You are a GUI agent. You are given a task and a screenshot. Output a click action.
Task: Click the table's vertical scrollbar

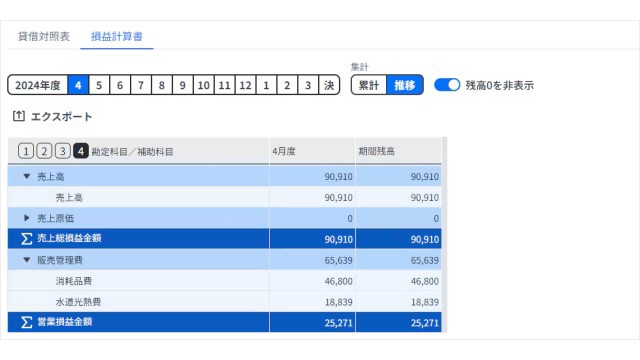click(444, 235)
